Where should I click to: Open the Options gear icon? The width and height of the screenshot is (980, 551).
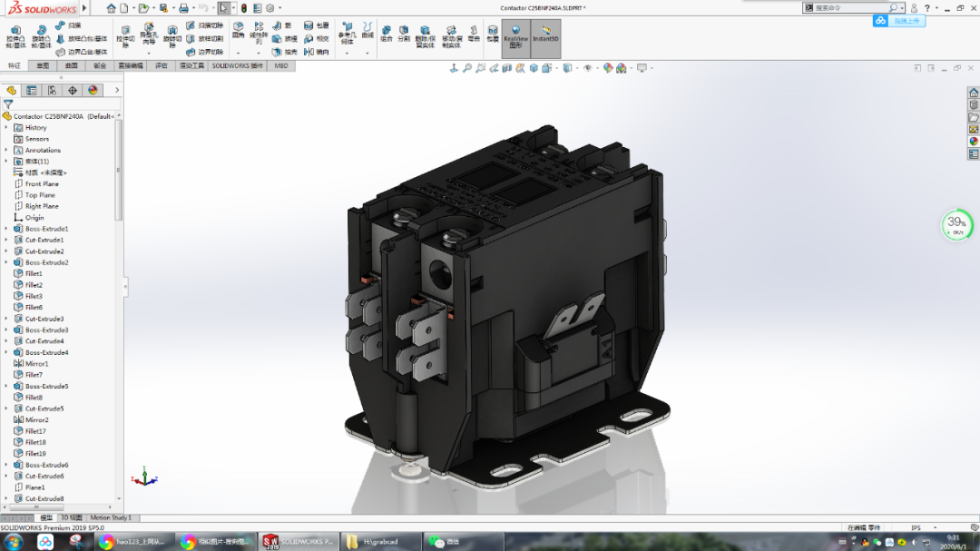[270, 8]
